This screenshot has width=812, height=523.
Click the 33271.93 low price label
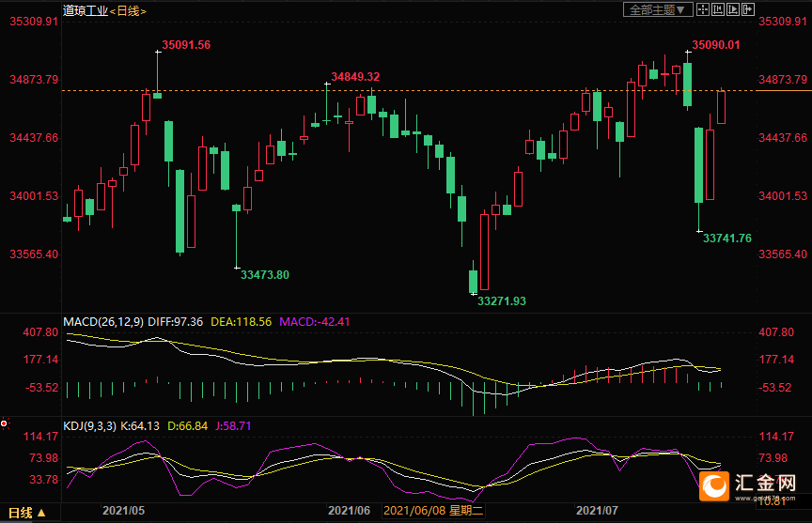point(501,301)
